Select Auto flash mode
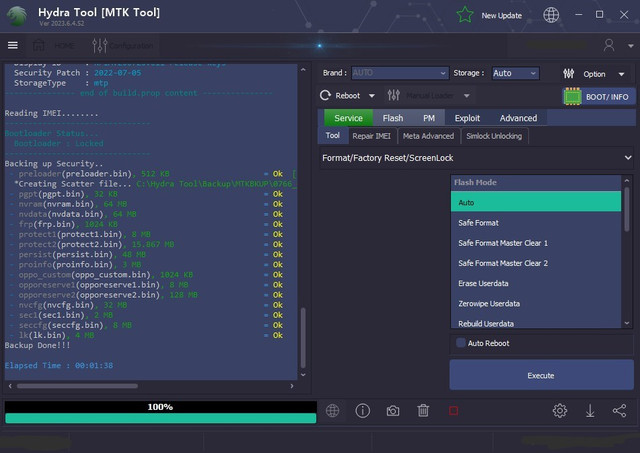This screenshot has height=453, width=640. click(x=536, y=202)
